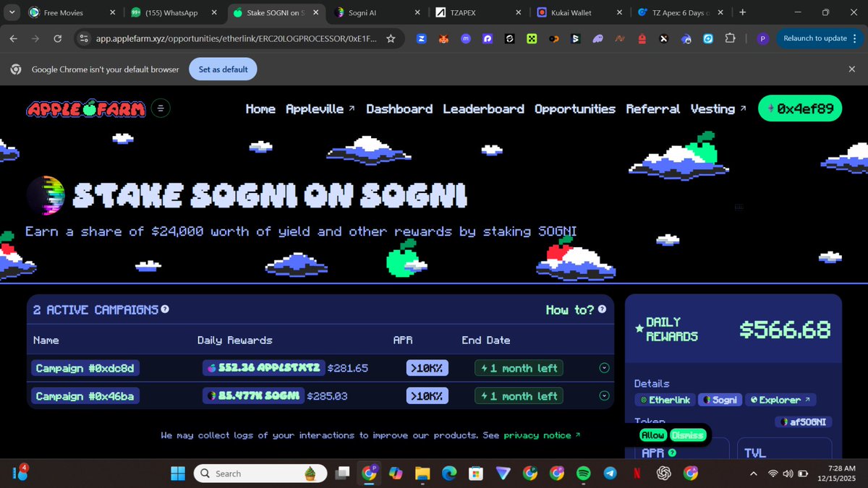Click the APR question mark icon
868x488 pixels.
672,453
